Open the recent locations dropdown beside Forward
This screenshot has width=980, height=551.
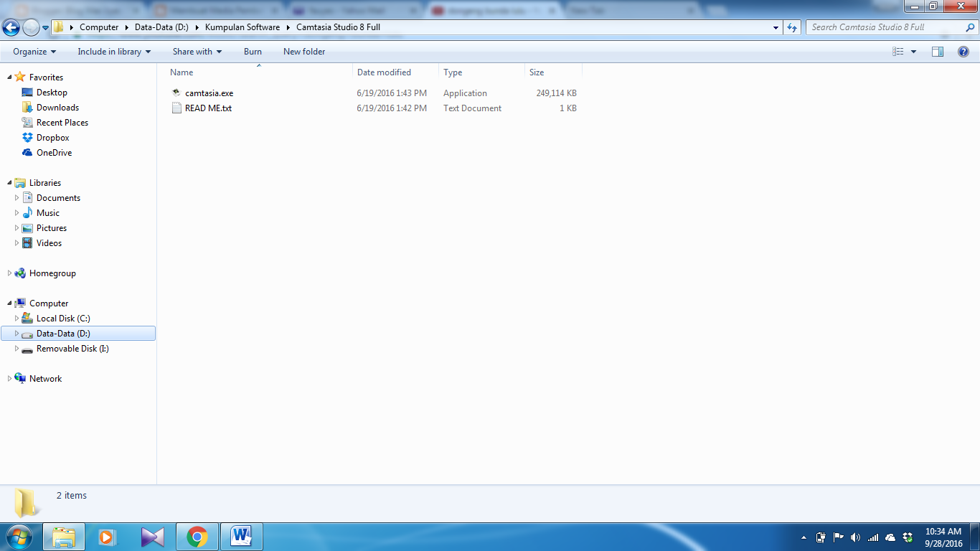pos(45,28)
